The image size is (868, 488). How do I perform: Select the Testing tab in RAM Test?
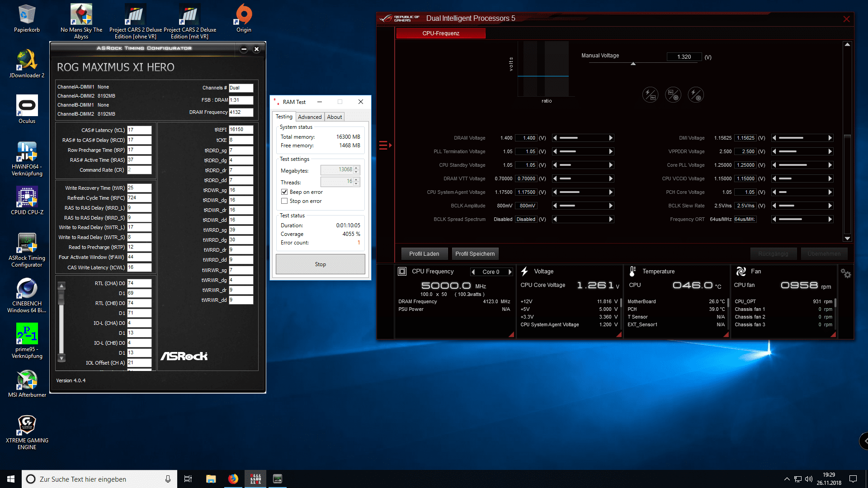point(284,117)
